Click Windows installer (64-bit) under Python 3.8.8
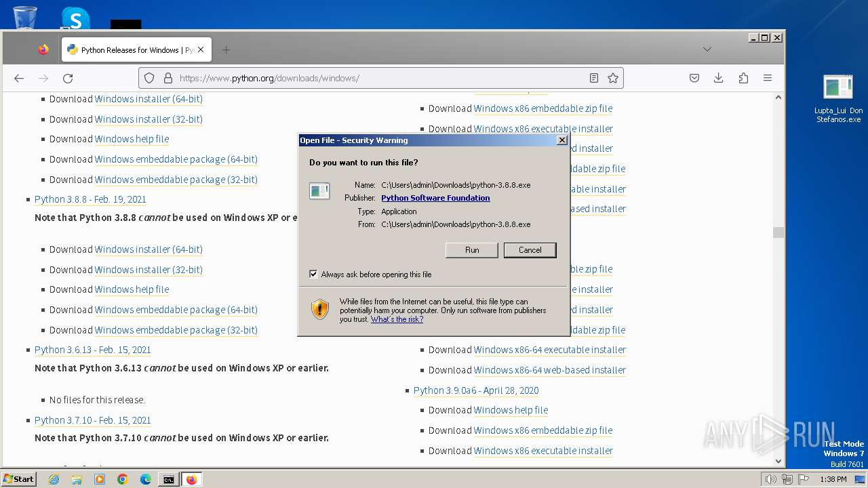868x488 pixels. (x=149, y=249)
